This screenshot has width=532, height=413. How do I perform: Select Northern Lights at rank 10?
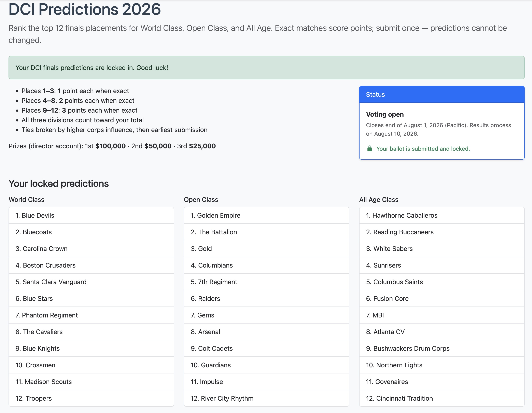pos(442,365)
